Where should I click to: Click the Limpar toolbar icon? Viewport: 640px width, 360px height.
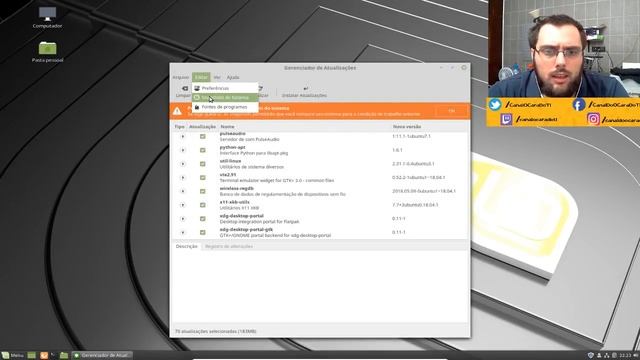click(x=184, y=88)
